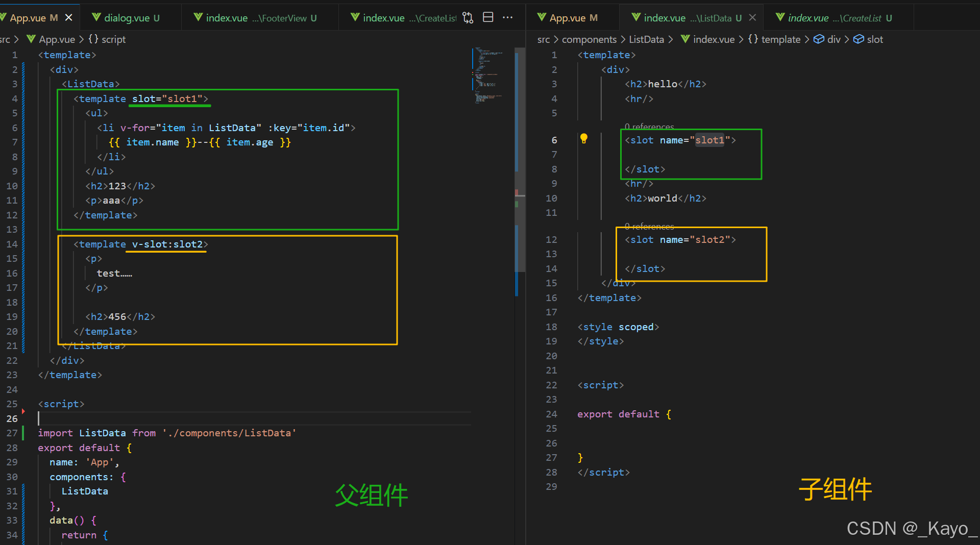Open the more actions ellipsis menu

(507, 17)
